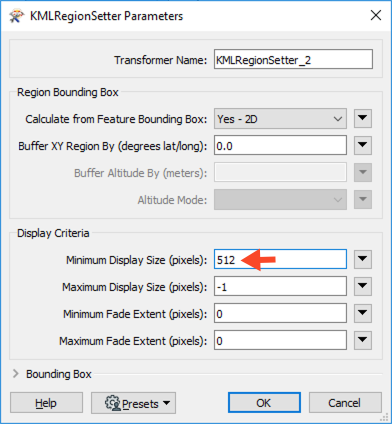Open arrow menu beside Buffer XY Region By

363,145
